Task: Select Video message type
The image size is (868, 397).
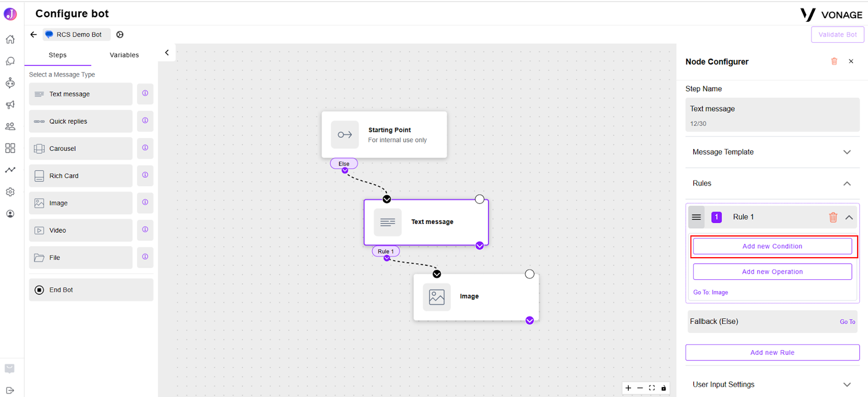Action: 81,230
